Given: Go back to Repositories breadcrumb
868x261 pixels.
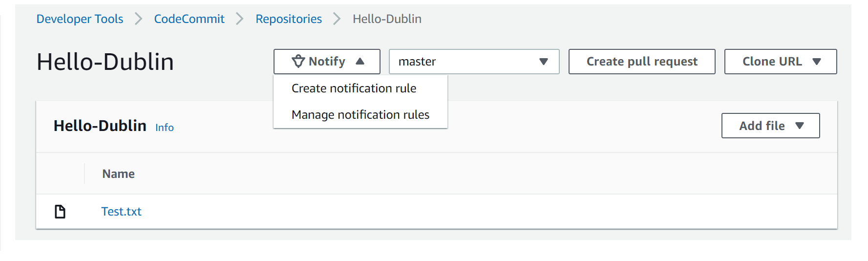Looking at the screenshot, I should point(289,19).
